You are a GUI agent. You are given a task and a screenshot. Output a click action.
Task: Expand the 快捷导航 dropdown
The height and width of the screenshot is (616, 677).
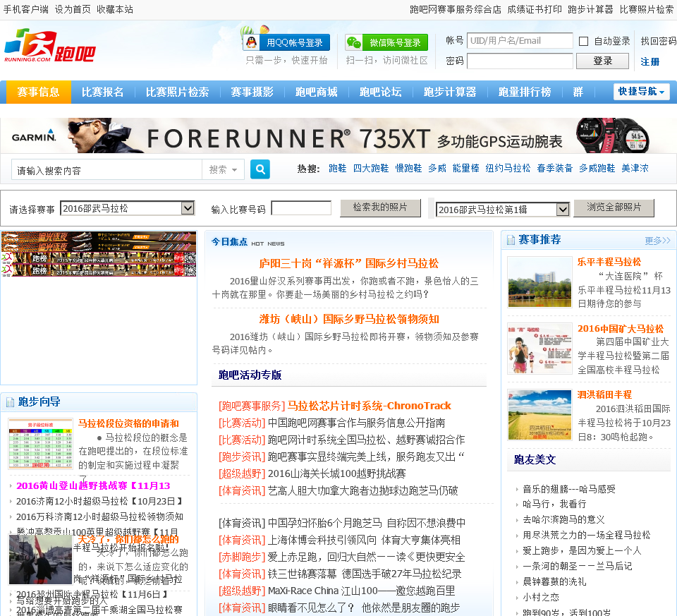tap(641, 92)
